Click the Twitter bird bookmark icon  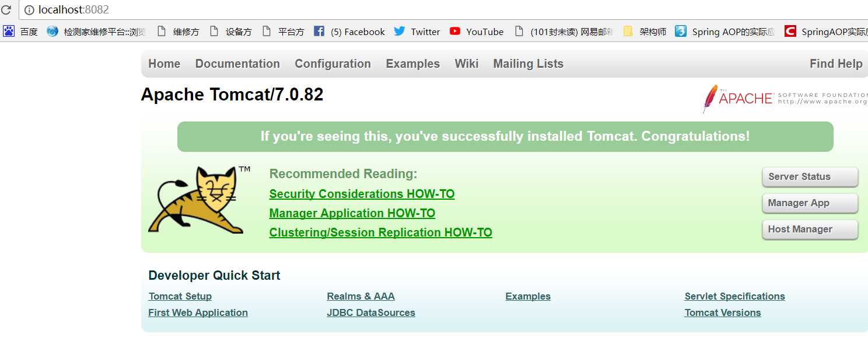coord(400,32)
